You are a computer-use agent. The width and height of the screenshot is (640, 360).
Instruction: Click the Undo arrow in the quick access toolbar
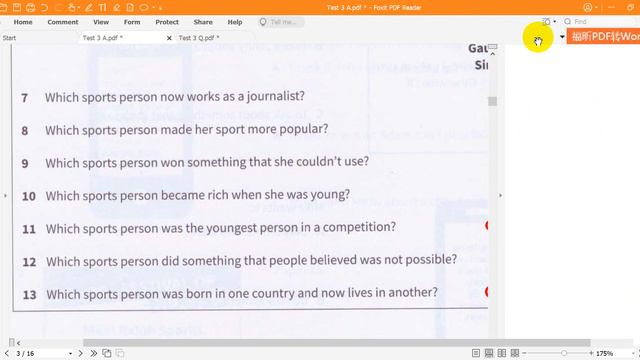point(44,7)
